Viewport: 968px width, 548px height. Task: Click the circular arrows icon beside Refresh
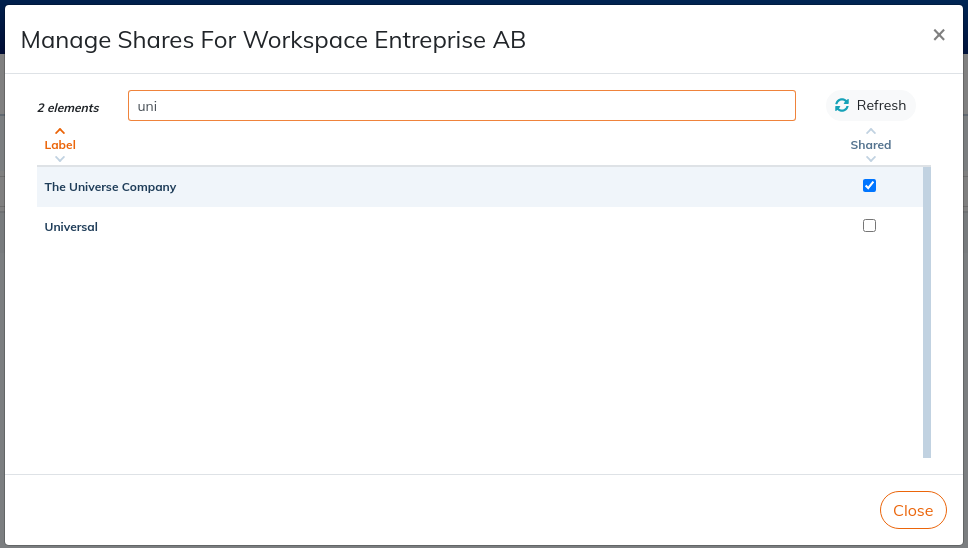[842, 106]
